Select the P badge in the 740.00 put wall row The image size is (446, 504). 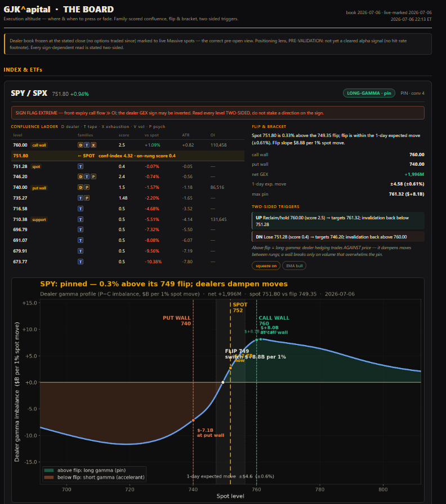[87, 187]
